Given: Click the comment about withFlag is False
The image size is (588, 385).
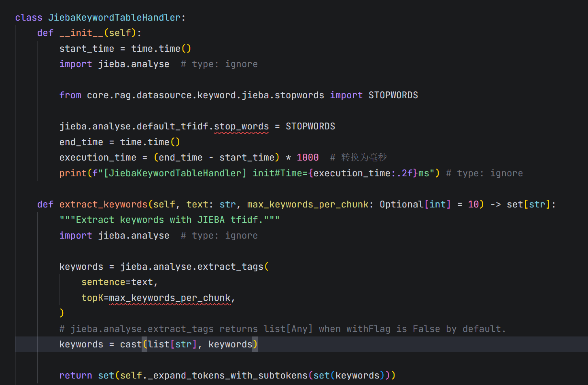Looking at the screenshot, I should (x=282, y=329).
